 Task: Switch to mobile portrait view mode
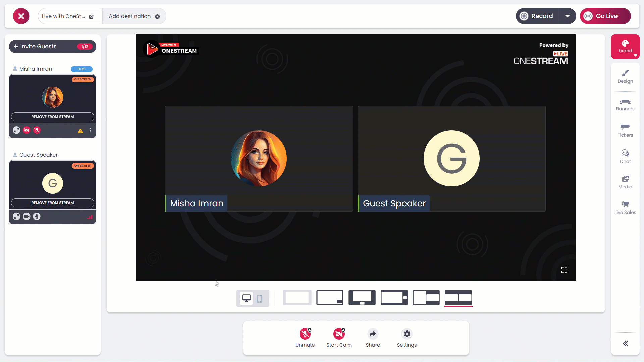(260, 298)
